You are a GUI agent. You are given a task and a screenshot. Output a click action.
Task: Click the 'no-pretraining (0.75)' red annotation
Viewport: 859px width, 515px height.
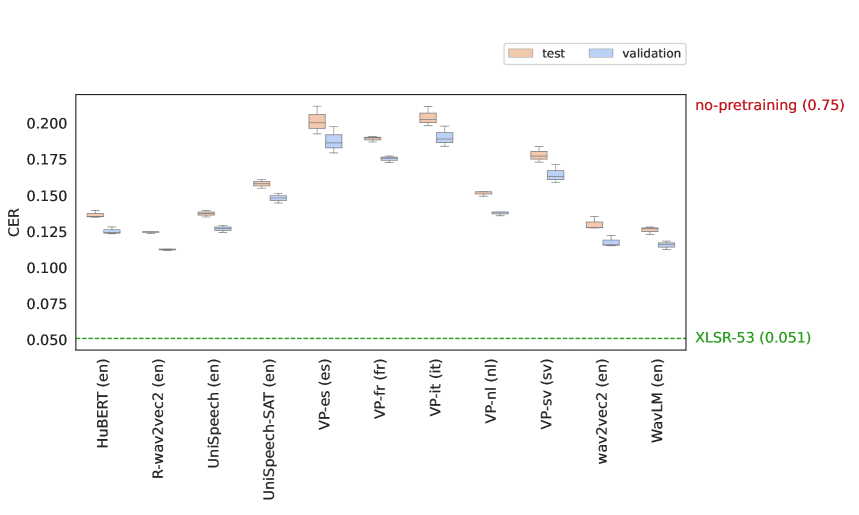[x=769, y=105]
